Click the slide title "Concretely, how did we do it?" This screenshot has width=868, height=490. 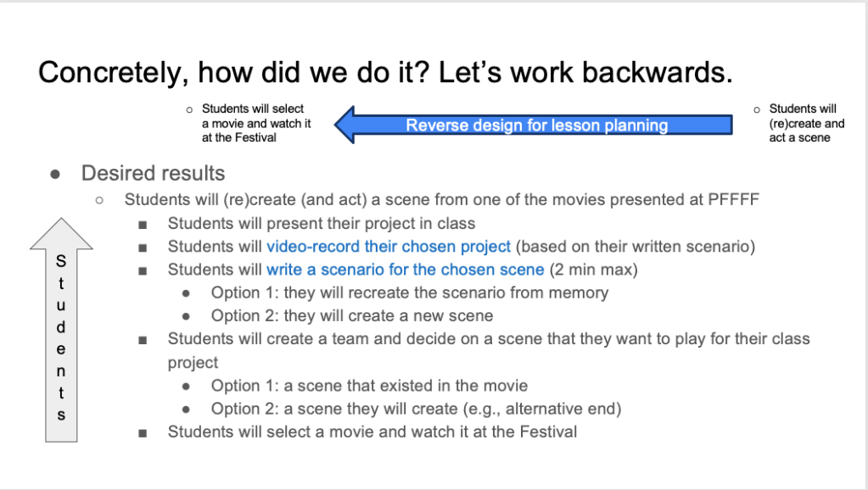tap(384, 72)
